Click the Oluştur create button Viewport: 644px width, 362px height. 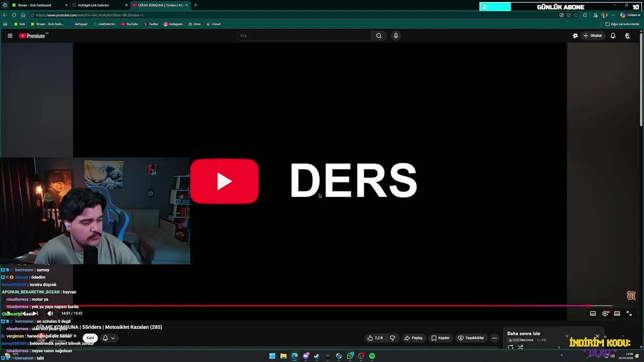coord(593,36)
